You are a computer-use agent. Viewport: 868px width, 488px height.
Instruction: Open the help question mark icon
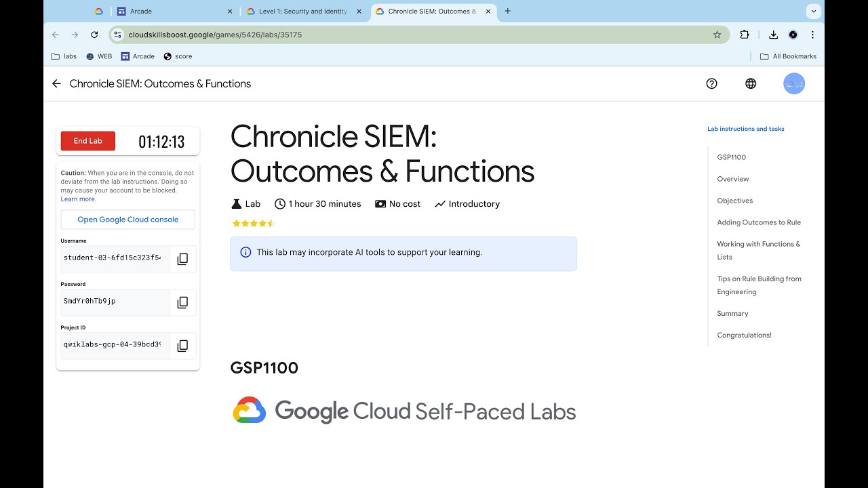click(x=711, y=83)
